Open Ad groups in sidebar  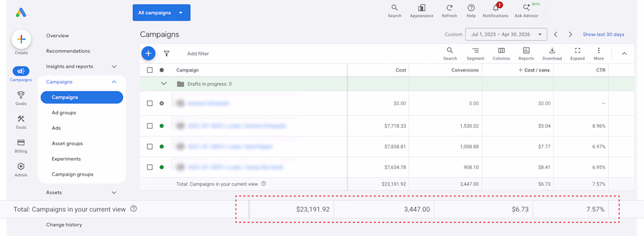pos(64,112)
